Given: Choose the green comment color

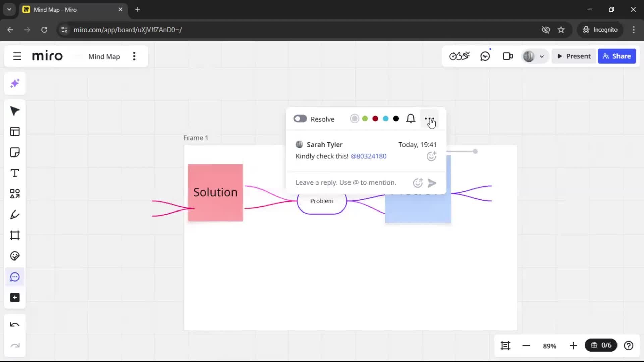Looking at the screenshot, I should click(x=365, y=119).
